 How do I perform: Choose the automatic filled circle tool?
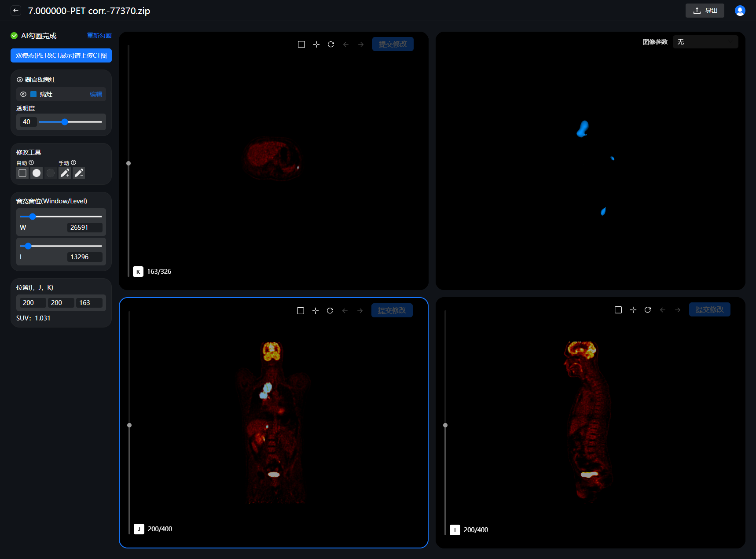tap(37, 173)
